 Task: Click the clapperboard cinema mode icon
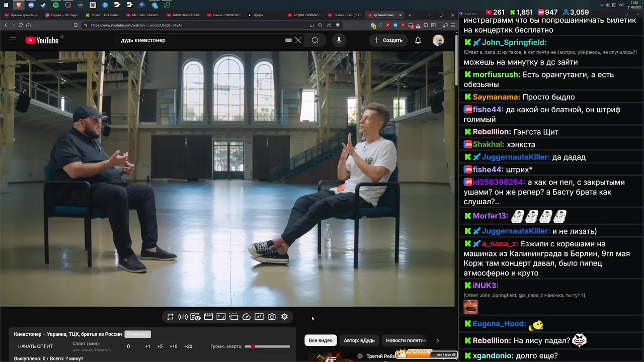208,317
